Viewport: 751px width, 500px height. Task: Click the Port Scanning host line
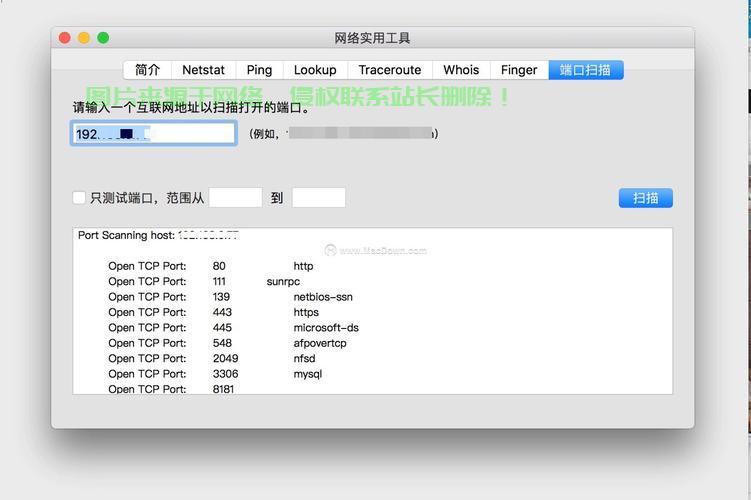pyautogui.click(x=158, y=236)
